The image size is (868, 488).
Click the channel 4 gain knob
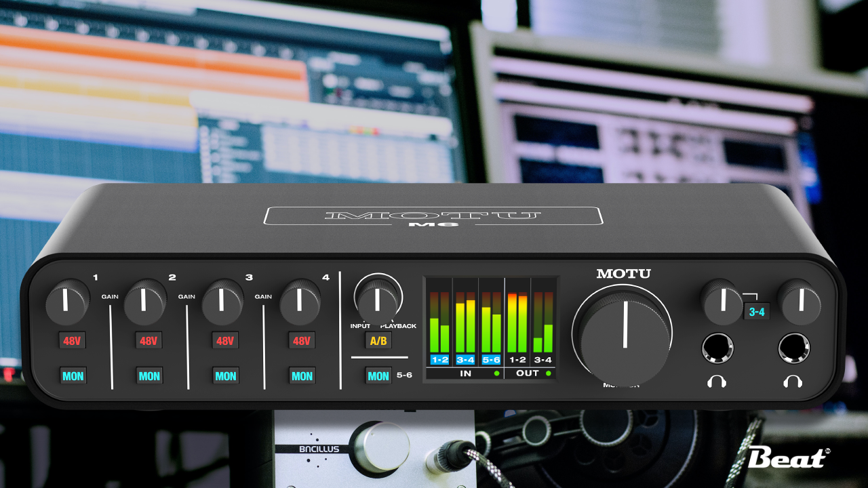click(x=300, y=301)
